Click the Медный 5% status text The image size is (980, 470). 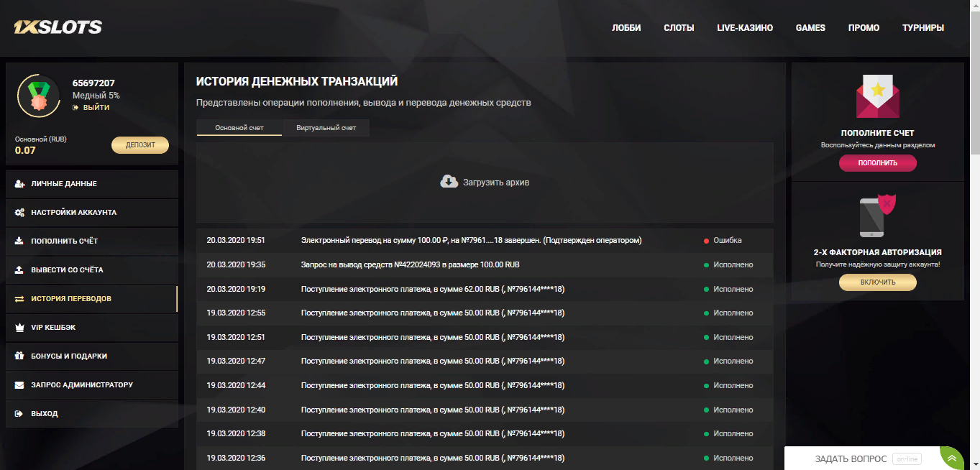click(x=96, y=96)
